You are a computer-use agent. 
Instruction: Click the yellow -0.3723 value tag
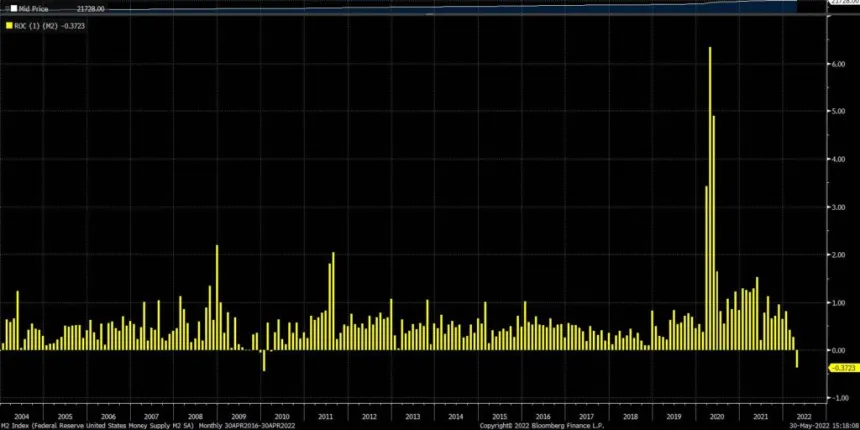(844, 367)
